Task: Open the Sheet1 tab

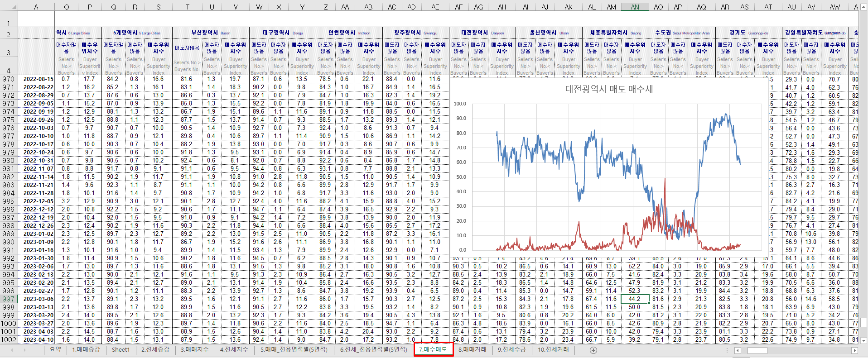Action: coord(121,349)
